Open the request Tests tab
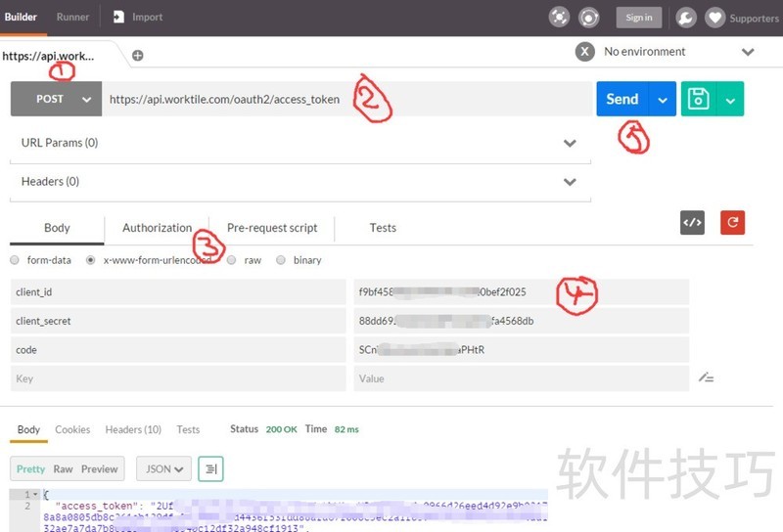Screen dimensions: 783x532 click(x=383, y=228)
